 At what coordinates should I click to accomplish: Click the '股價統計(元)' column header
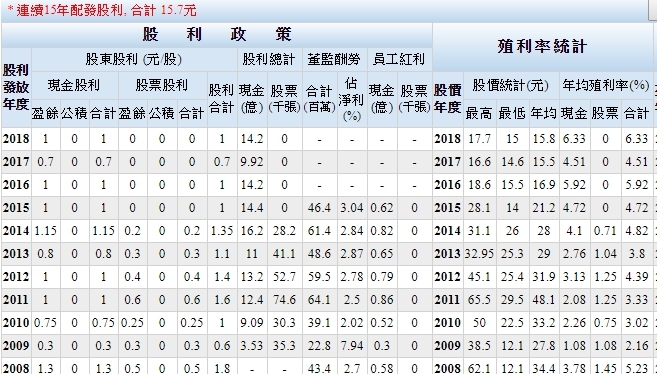point(510,85)
